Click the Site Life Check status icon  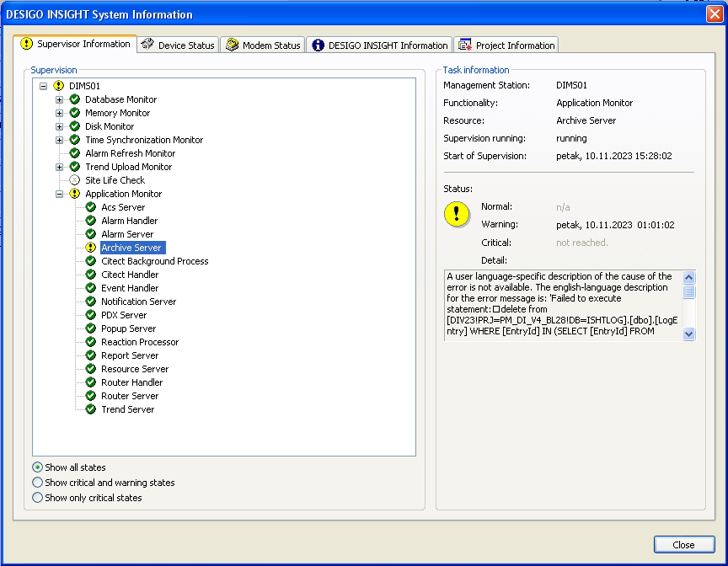tap(75, 180)
